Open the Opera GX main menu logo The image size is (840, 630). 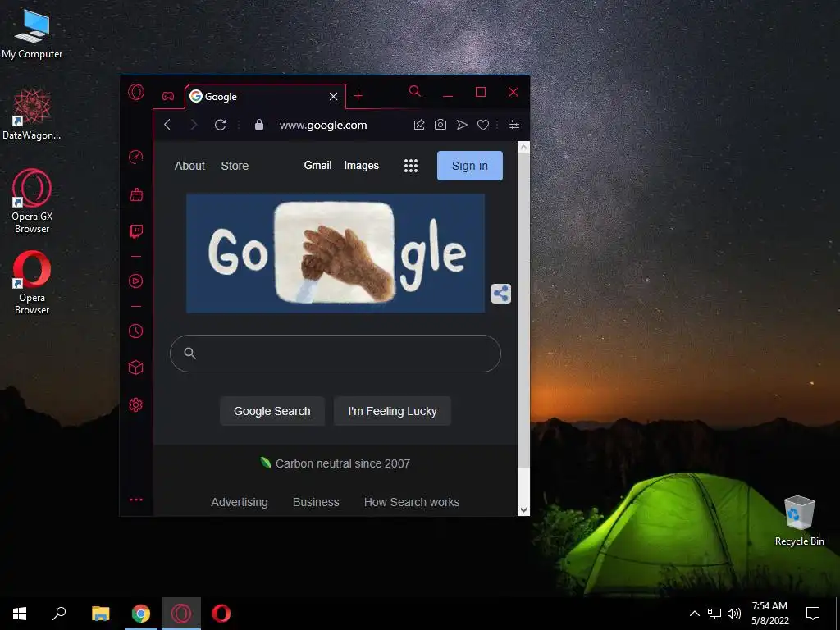(x=136, y=92)
